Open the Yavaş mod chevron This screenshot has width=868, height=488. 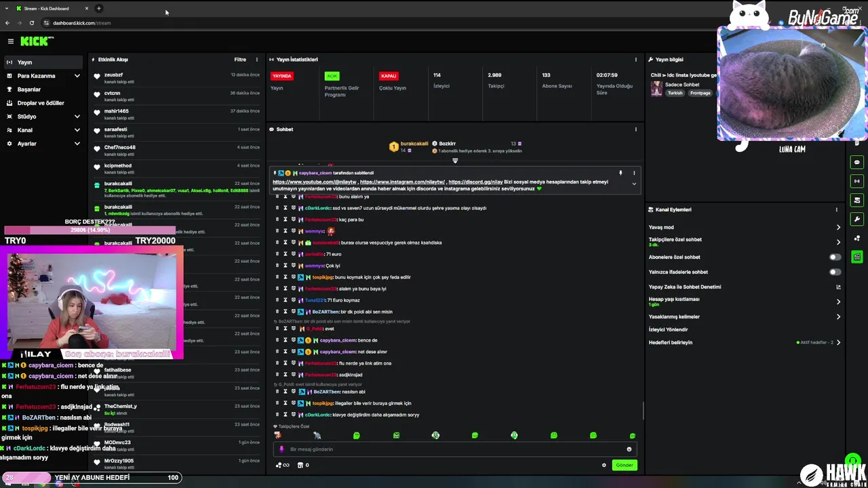[838, 227]
